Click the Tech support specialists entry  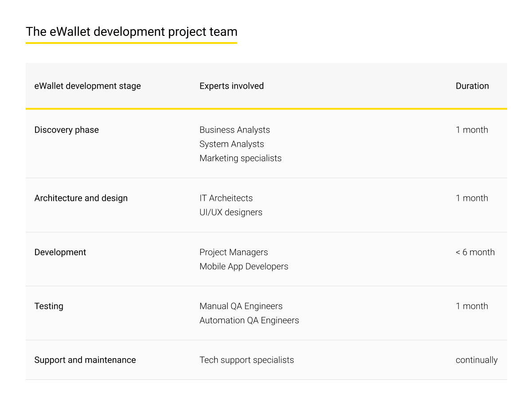(246, 360)
